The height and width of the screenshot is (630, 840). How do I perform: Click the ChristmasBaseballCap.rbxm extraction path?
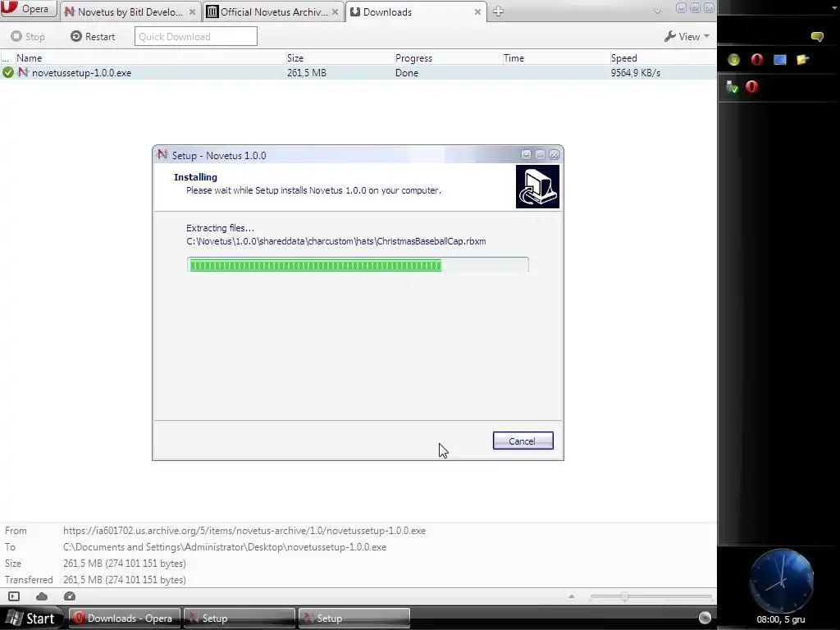pos(336,242)
